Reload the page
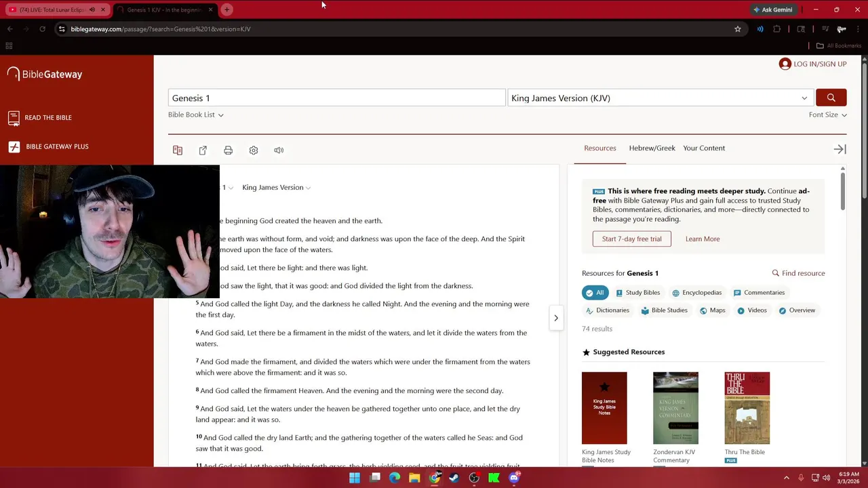 (x=42, y=29)
